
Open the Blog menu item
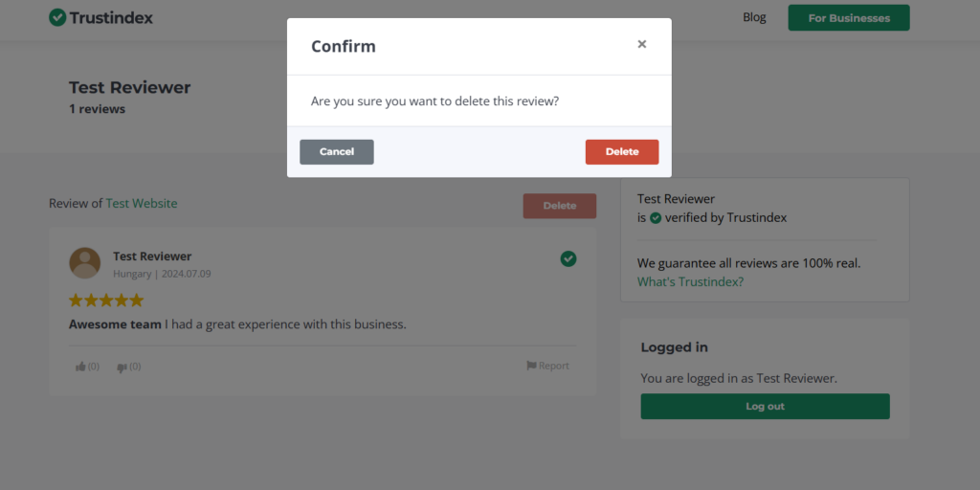click(754, 17)
